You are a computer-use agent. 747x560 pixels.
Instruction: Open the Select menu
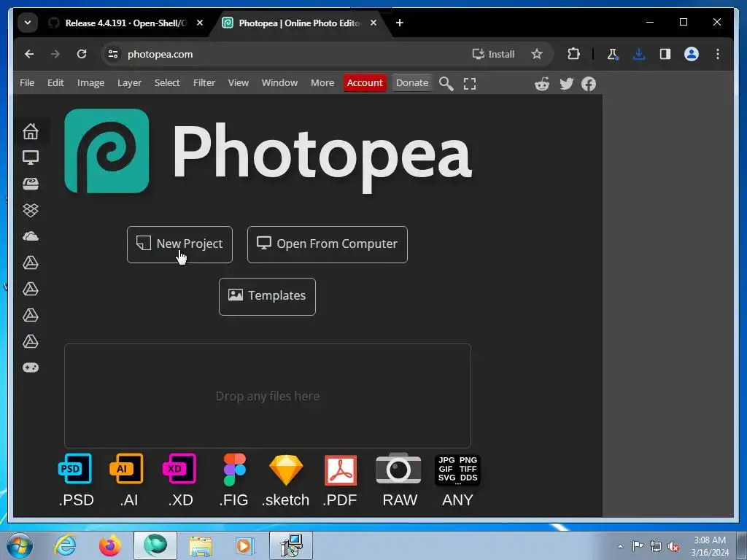(x=167, y=83)
